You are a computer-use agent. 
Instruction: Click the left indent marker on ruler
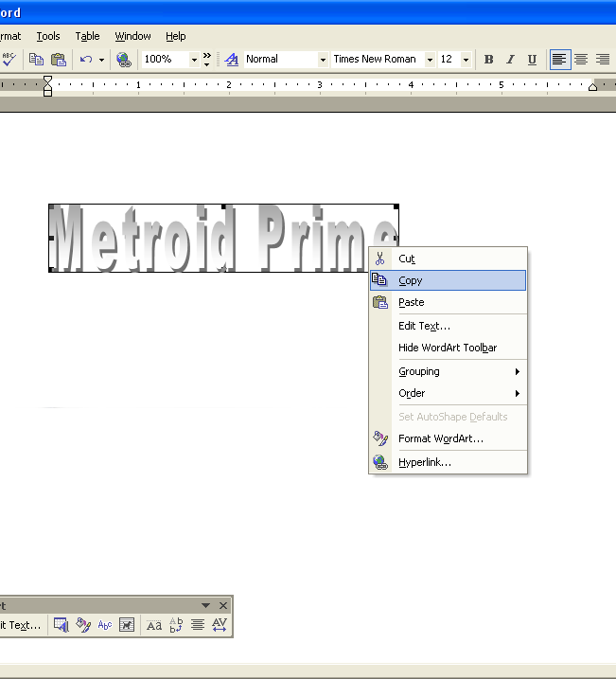[47, 91]
